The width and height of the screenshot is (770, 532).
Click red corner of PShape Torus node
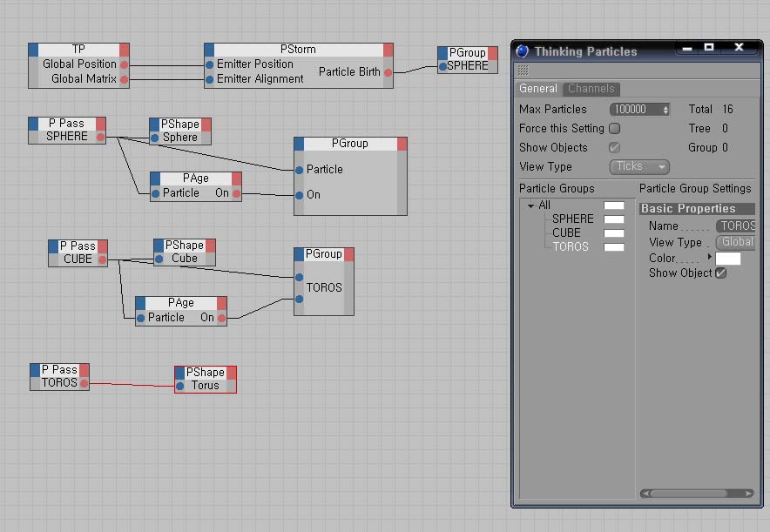tap(231, 373)
